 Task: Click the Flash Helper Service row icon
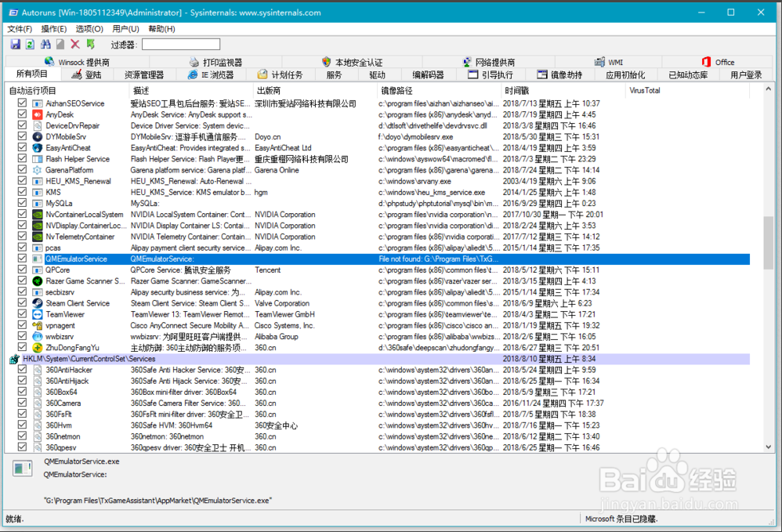pyautogui.click(x=38, y=159)
